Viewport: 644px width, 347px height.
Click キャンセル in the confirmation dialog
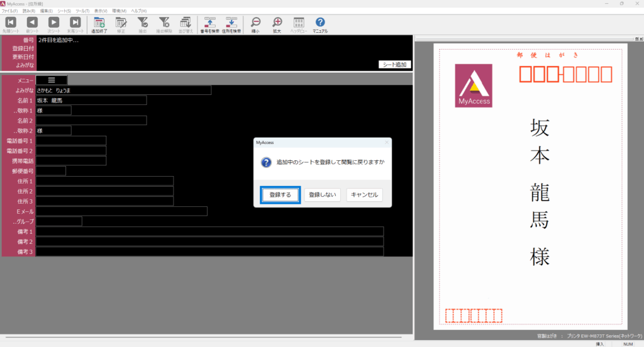[364, 195]
